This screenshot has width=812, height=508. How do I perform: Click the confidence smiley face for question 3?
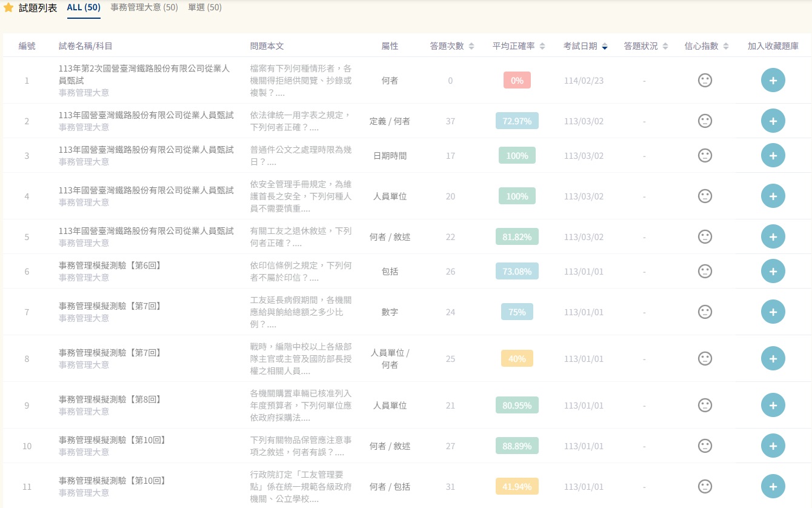[705, 155]
